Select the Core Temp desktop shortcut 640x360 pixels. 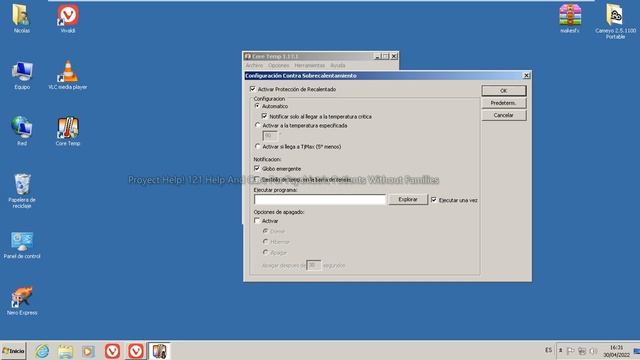pyautogui.click(x=68, y=131)
